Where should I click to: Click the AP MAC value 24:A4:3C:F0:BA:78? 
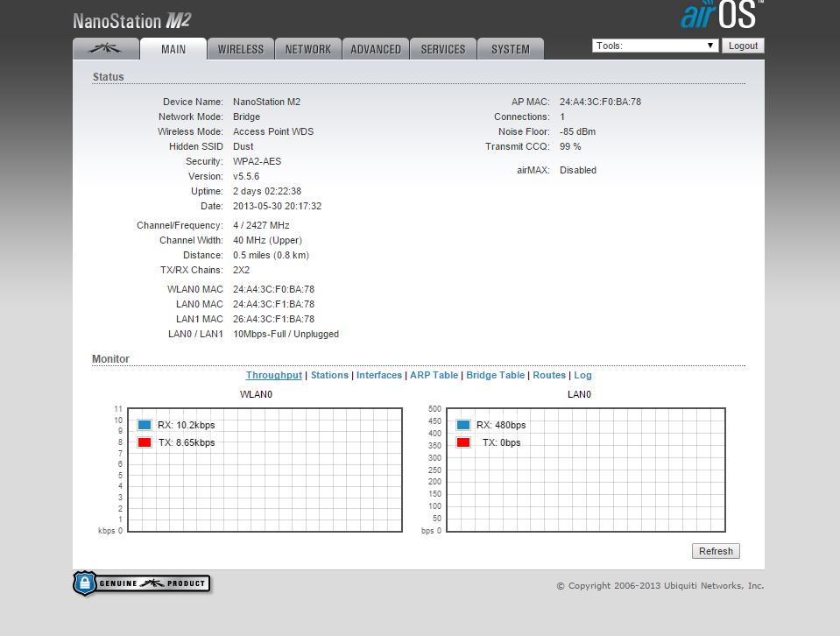(600, 102)
